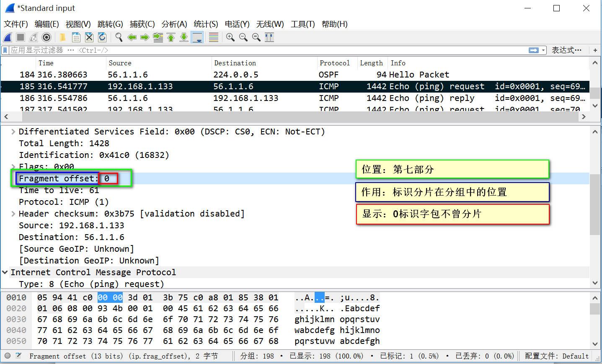This screenshot has height=364, width=602.
Task: Expand the Flags: 0x00 node
Action: tap(13, 167)
